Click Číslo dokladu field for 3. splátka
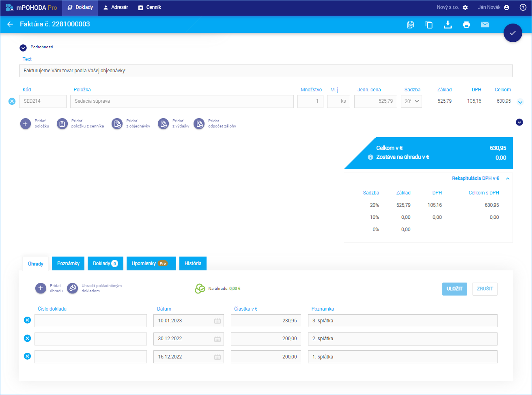This screenshot has width=532, height=395. [x=90, y=321]
